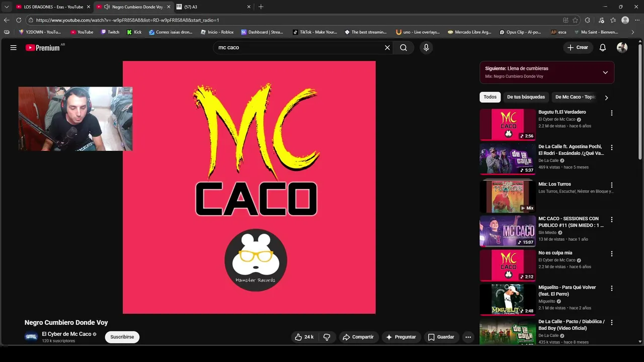
Task: Clear the 'mc caco' search text
Action: (x=387, y=48)
